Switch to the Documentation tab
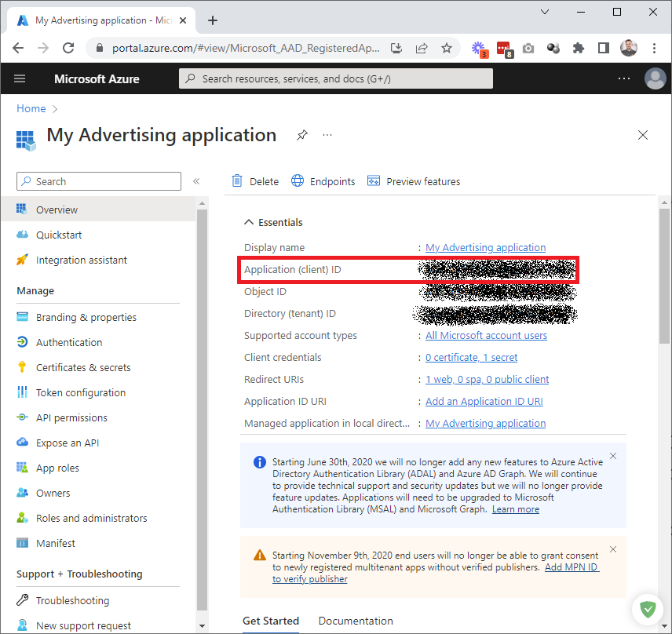Viewport: 672px width, 634px height. [356, 621]
